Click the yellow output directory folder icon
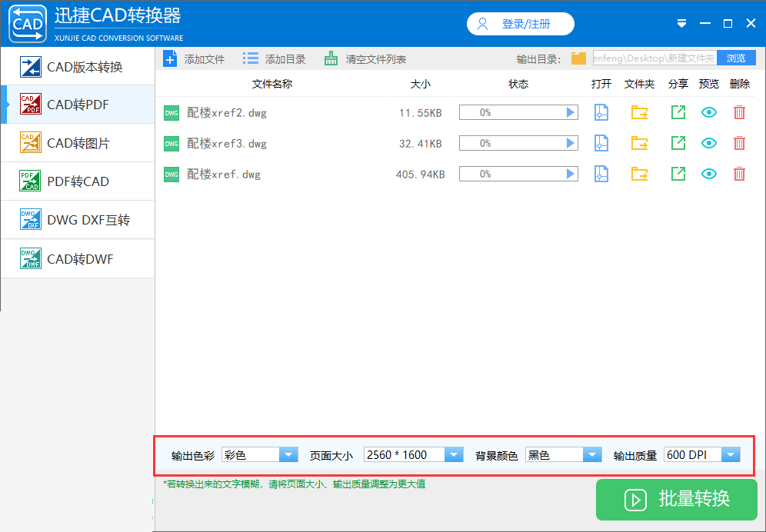This screenshot has width=766, height=532. (578, 58)
